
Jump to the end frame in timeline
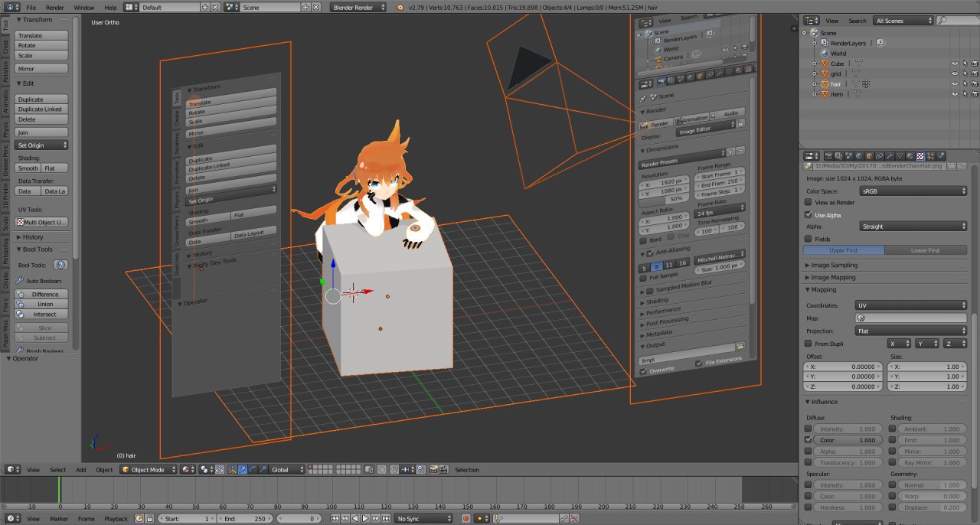(385, 518)
